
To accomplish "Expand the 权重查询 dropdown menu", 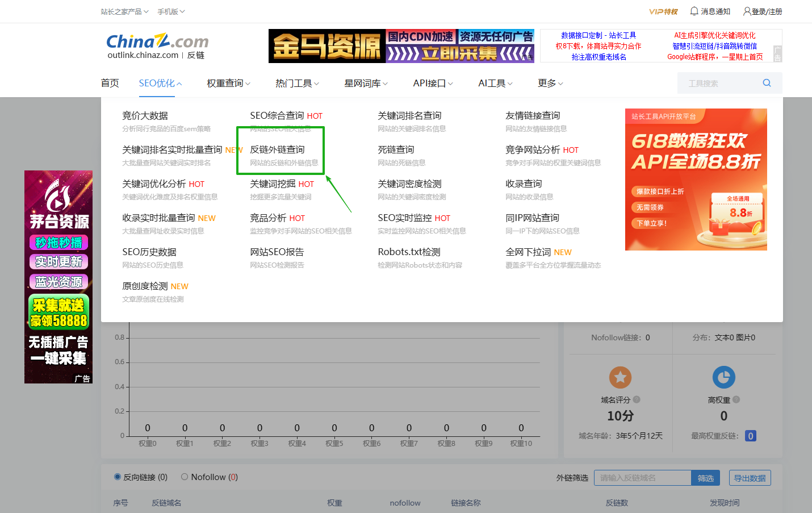I will (228, 83).
